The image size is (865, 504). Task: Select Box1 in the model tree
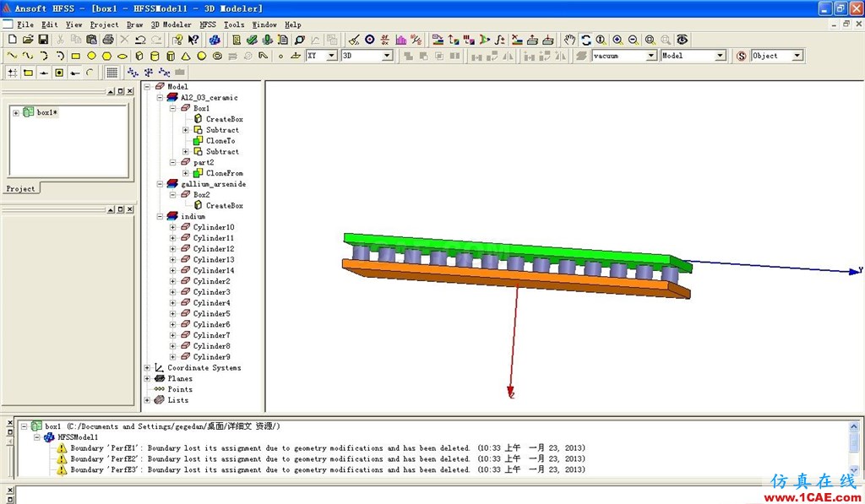201,108
